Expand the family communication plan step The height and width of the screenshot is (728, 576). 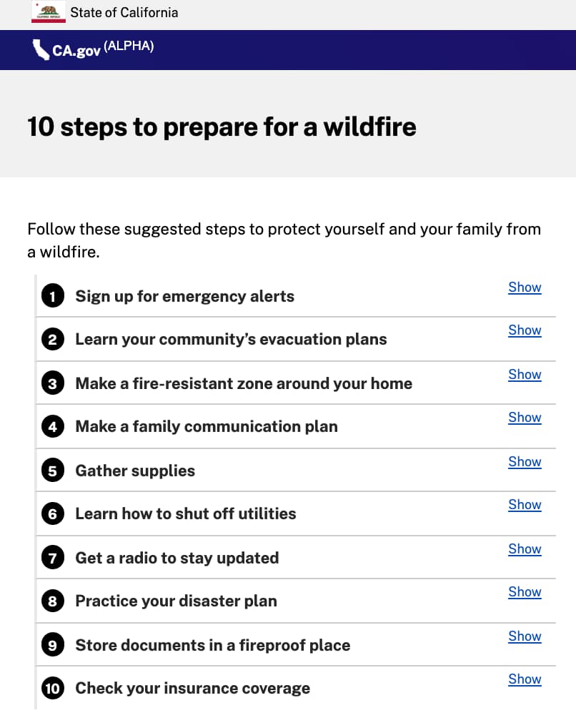[x=525, y=418]
